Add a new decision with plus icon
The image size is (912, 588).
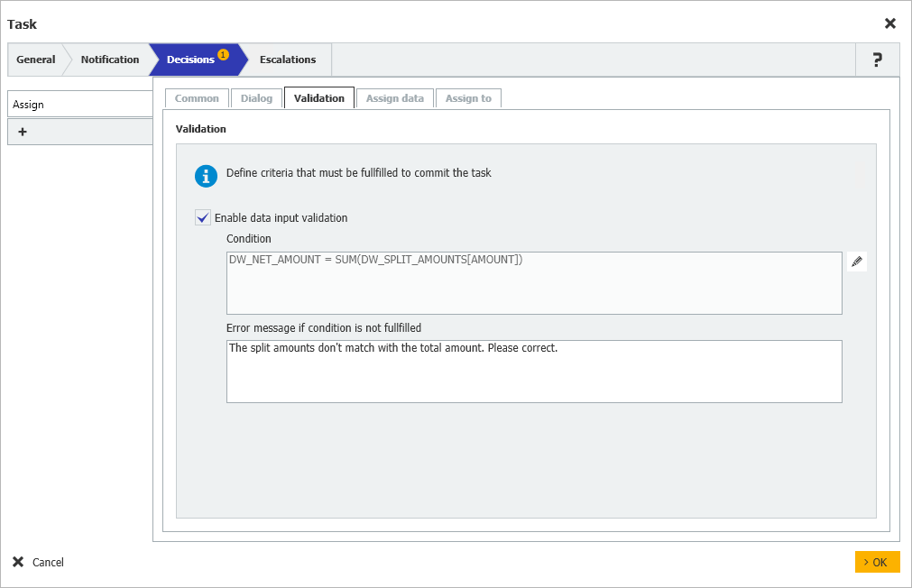[23, 132]
